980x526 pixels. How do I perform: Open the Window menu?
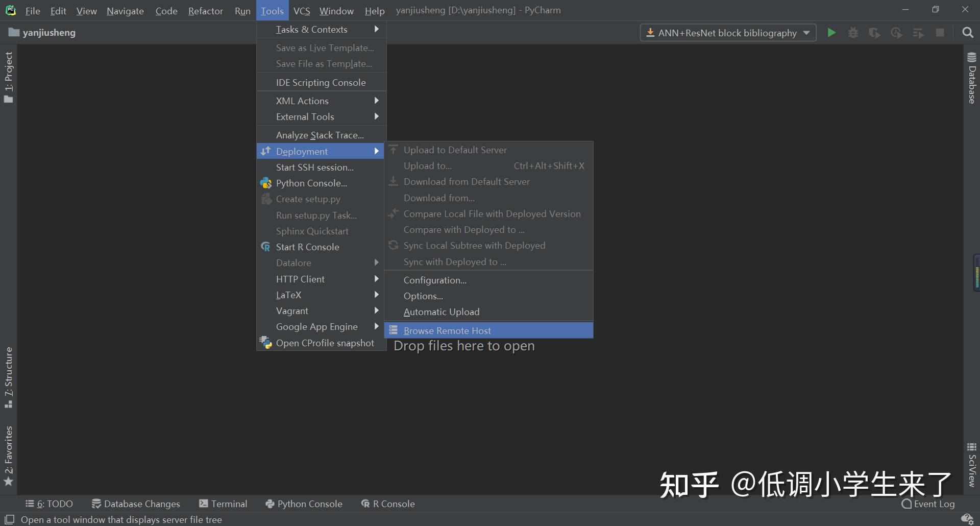[x=336, y=11]
